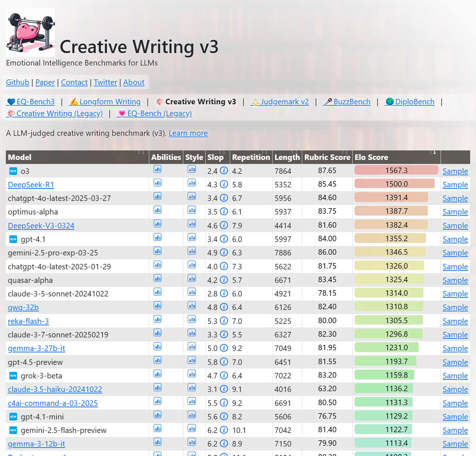Open the Abilities chart for o3

158,169
